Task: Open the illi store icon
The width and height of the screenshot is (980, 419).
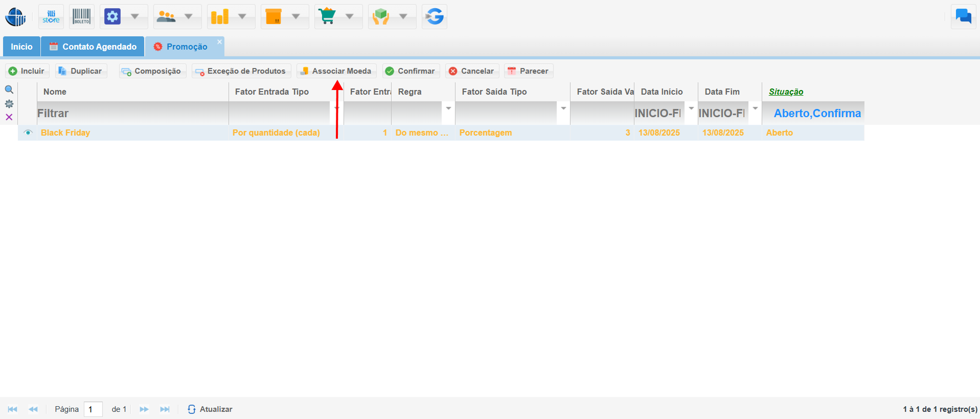Action: 51,17
